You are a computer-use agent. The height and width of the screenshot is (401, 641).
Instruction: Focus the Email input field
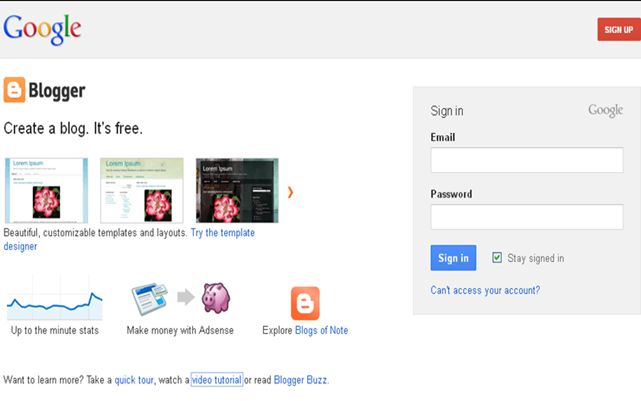[527, 160]
